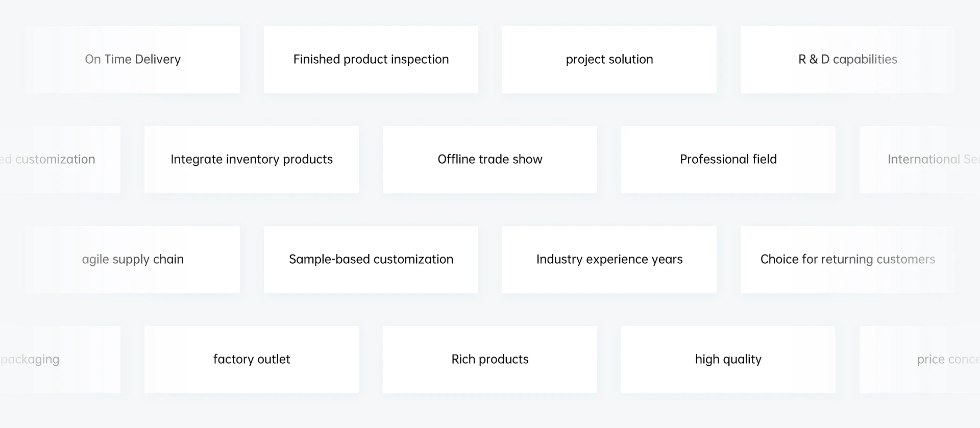Screen dimensions: 980x428
Task: Click the Professional field card
Action: [x=728, y=160]
